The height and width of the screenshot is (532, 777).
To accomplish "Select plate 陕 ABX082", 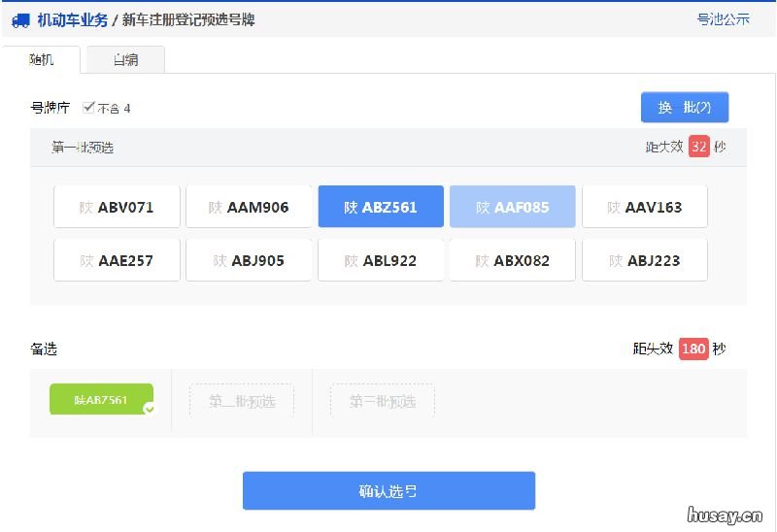I will (513, 260).
